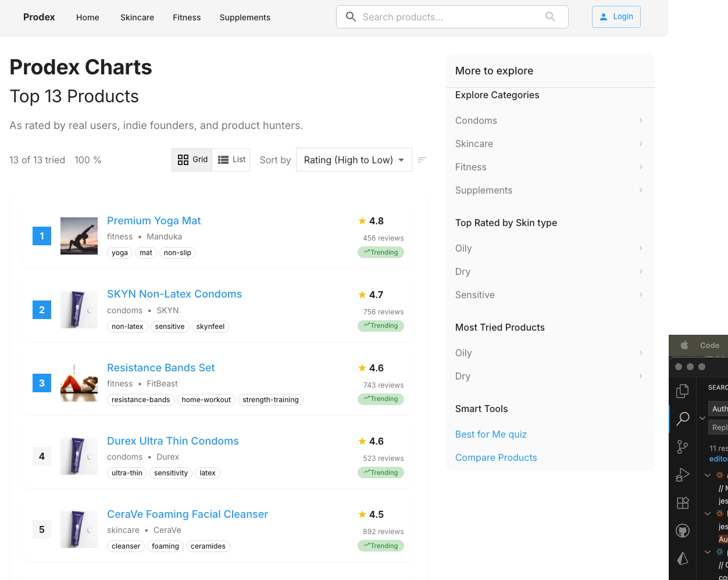
Task: Open the Apple menu
Action: [684, 345]
